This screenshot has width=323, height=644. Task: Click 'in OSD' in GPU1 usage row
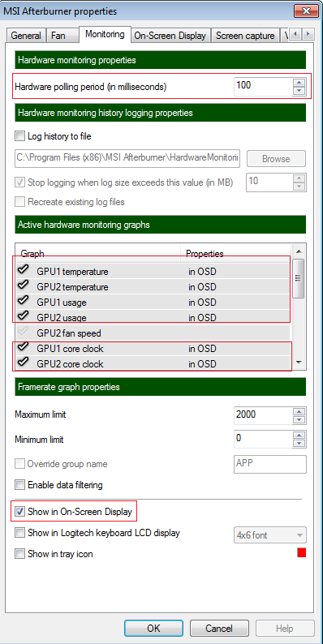tap(202, 303)
